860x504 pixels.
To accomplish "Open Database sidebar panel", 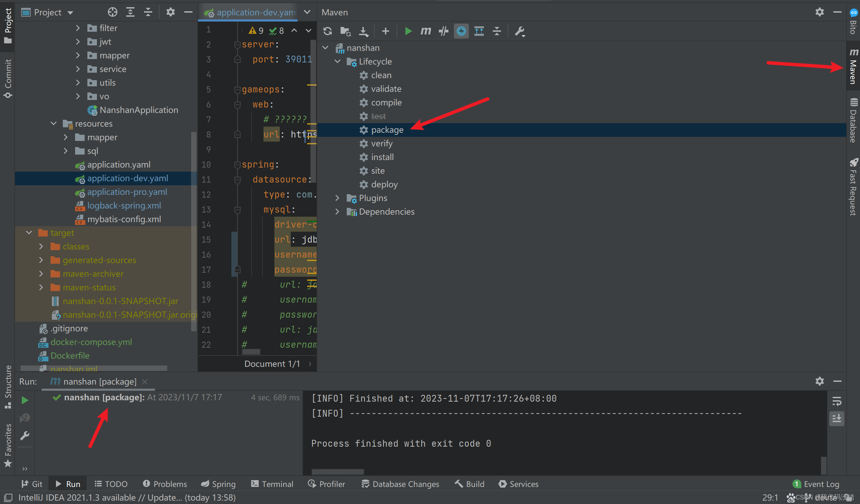I will click(853, 120).
